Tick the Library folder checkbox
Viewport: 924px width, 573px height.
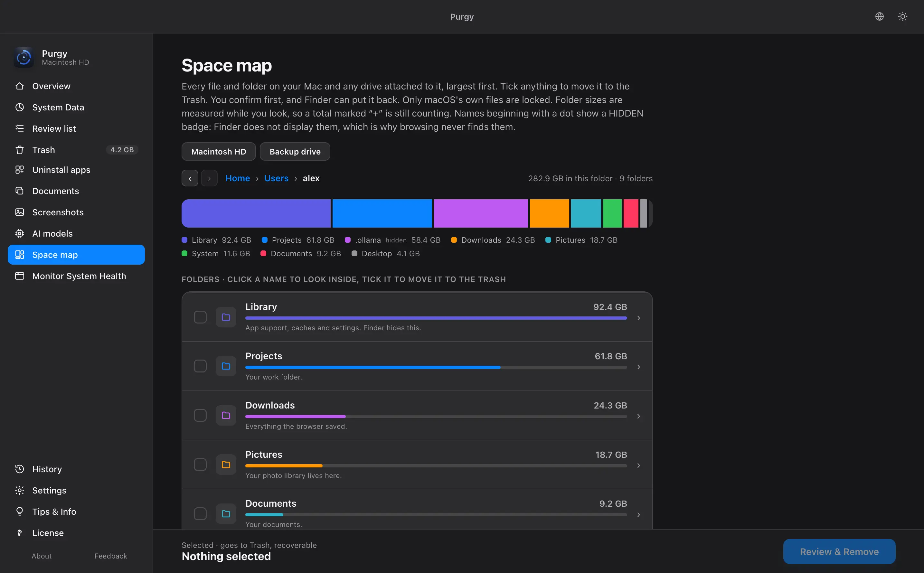point(200,317)
